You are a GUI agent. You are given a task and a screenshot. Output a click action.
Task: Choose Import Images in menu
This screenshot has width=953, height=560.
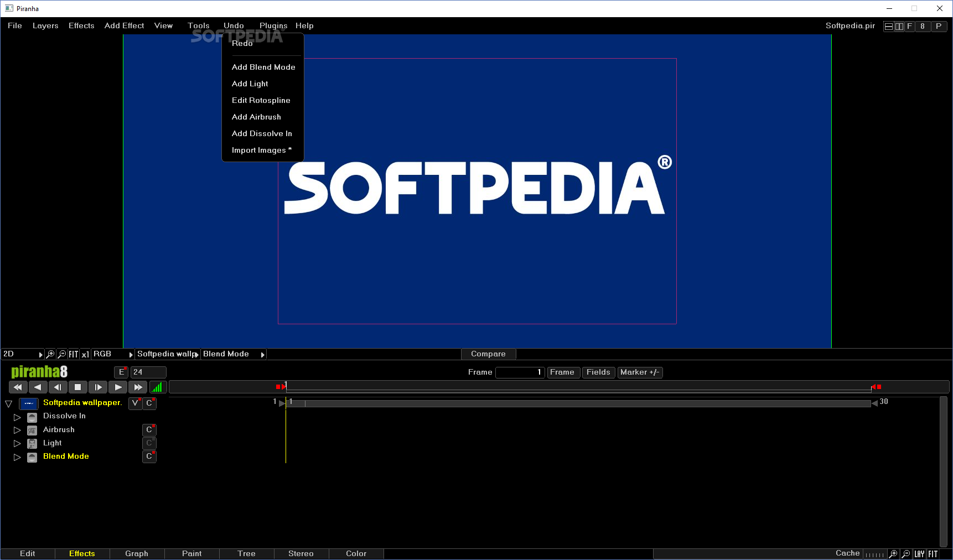pos(262,150)
